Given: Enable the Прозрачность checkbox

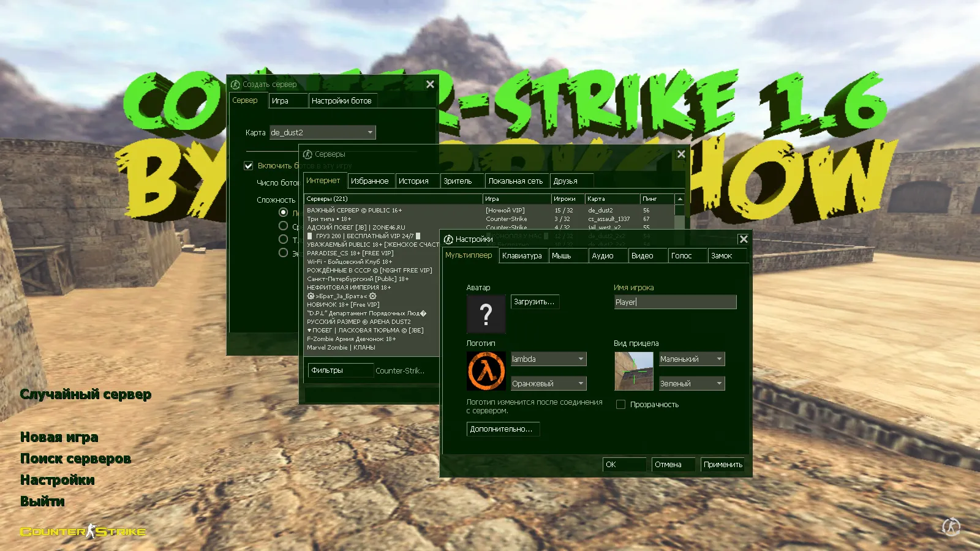Looking at the screenshot, I should click(621, 404).
